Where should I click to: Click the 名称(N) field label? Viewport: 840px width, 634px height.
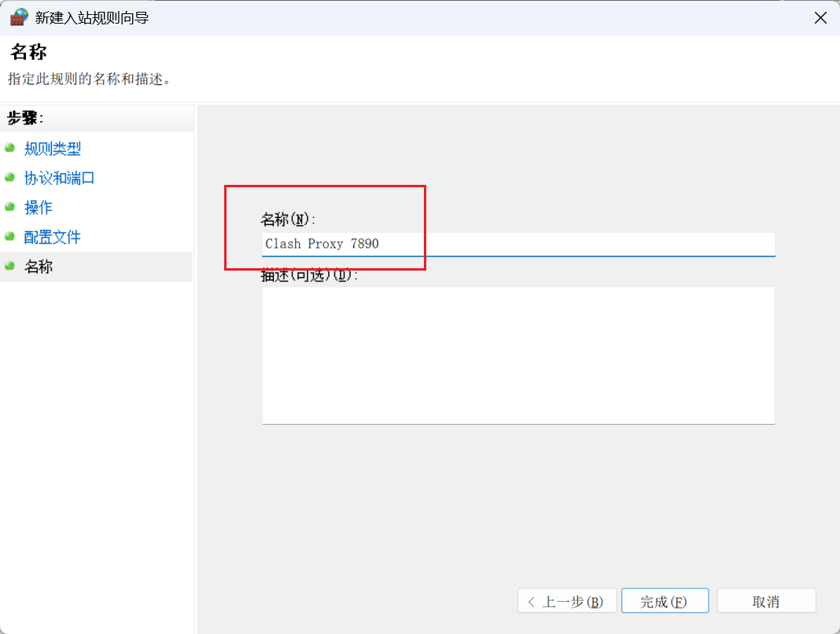288,219
